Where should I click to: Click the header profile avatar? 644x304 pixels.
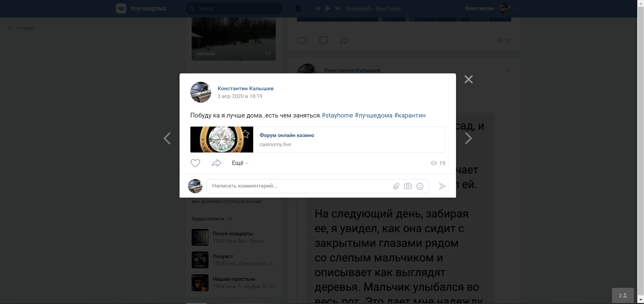tap(504, 8)
